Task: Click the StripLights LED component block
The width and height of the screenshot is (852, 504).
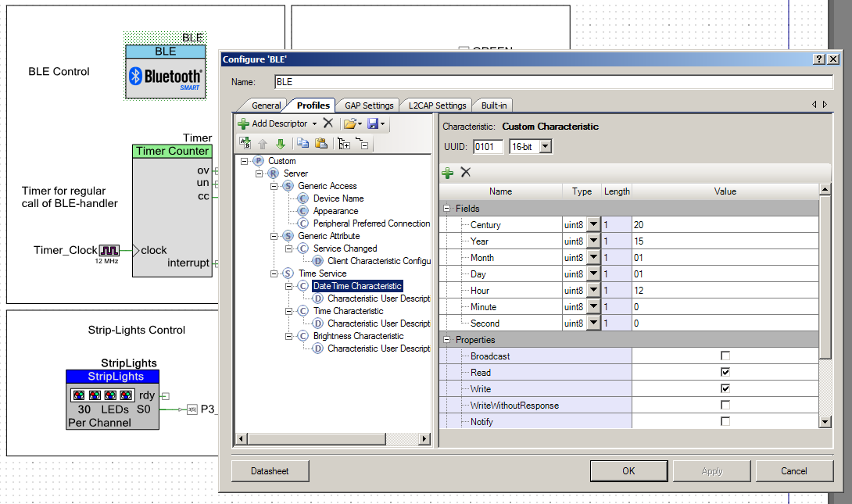Action: (113, 399)
